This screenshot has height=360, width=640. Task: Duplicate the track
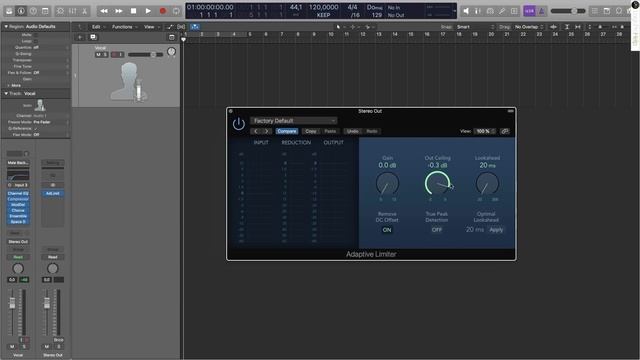93,37
